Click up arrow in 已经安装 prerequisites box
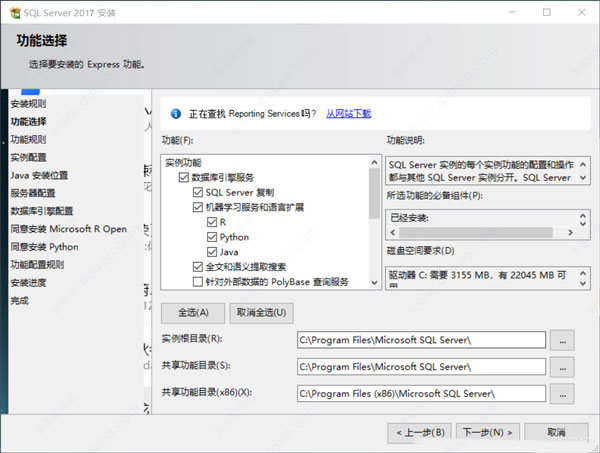 click(x=583, y=215)
